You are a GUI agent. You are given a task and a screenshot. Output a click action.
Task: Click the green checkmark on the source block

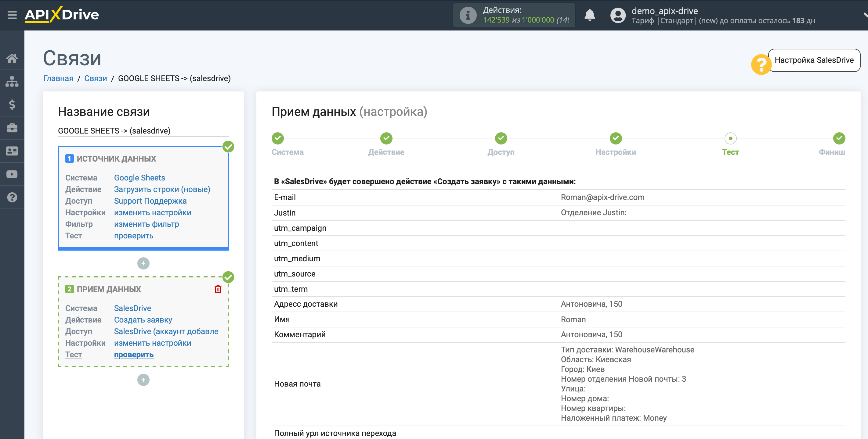pyautogui.click(x=228, y=146)
